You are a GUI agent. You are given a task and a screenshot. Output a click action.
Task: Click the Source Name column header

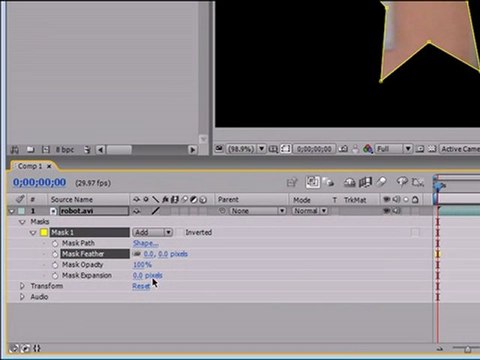pos(72,200)
